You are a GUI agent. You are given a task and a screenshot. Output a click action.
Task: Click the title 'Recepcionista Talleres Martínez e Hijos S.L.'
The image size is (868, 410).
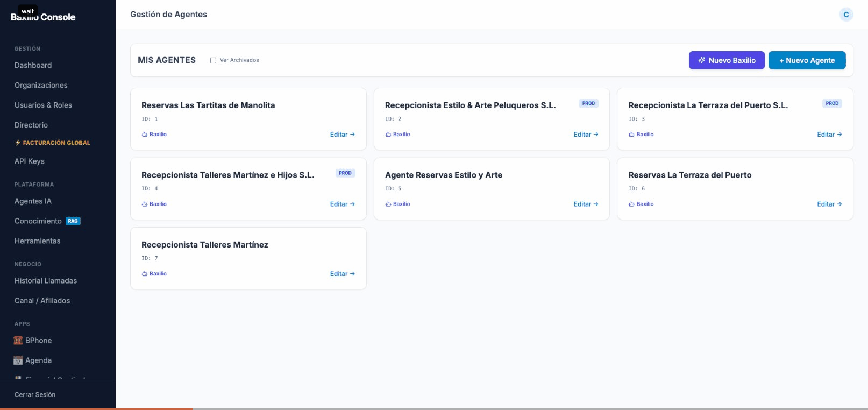(228, 175)
